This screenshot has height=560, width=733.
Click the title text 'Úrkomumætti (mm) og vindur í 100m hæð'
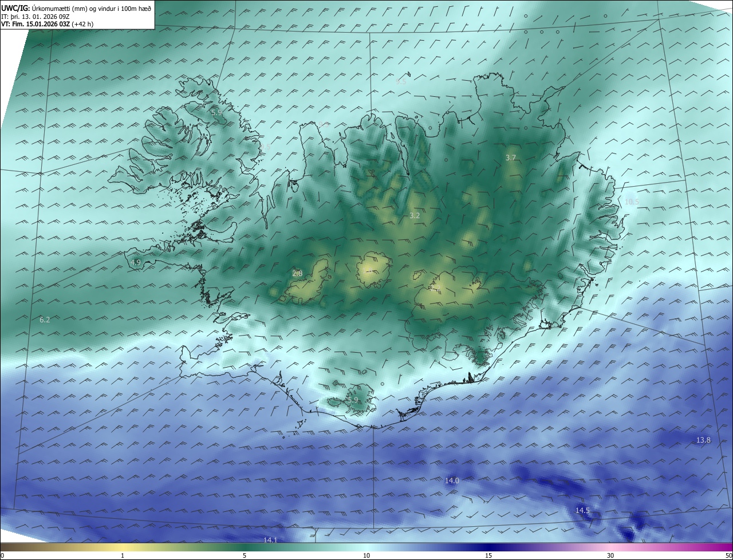pyautogui.click(x=92, y=8)
